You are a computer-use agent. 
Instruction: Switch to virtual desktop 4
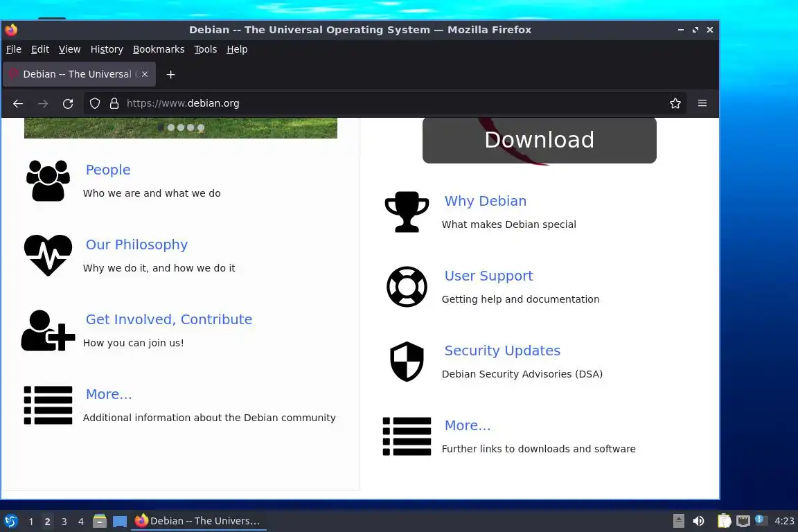click(x=81, y=522)
